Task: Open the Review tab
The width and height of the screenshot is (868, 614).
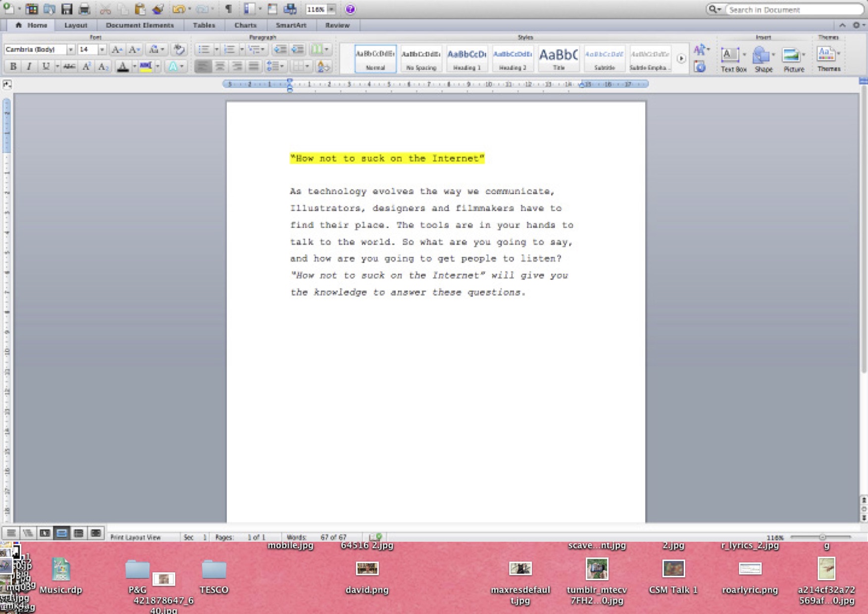Action: [x=337, y=25]
